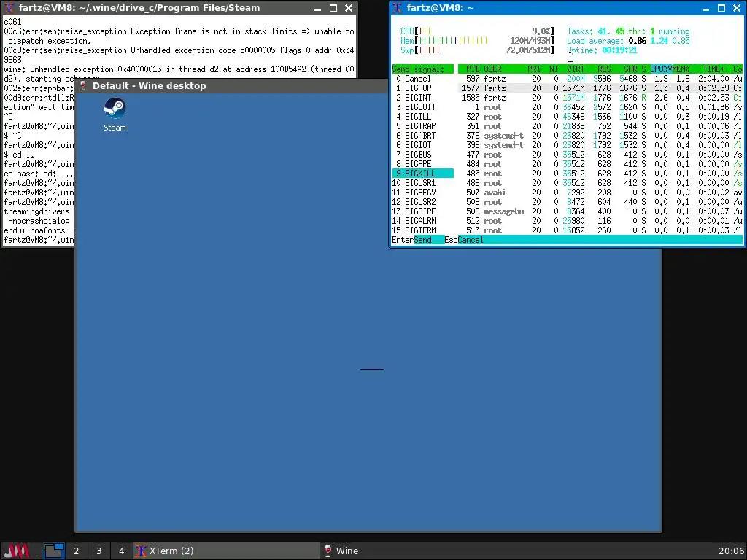Image resolution: width=747 pixels, height=560 pixels.
Task: Select signal 3 SIGQUIT in htop
Action: pos(422,107)
